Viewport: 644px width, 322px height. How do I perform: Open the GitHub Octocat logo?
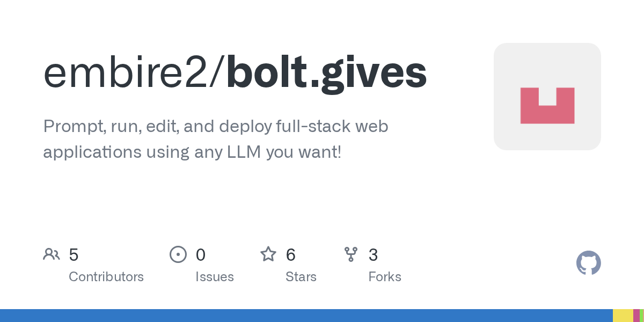click(x=589, y=263)
